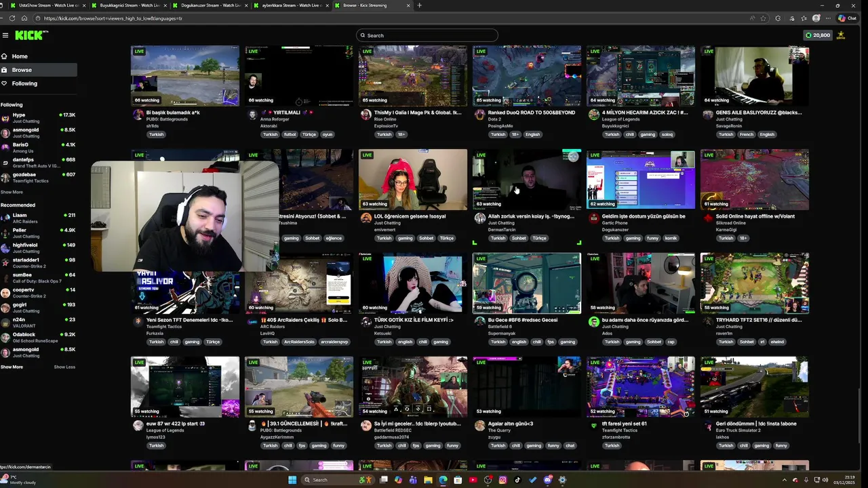
Task: Switch to UstaShow Stream browser tab
Action: tap(47, 5)
